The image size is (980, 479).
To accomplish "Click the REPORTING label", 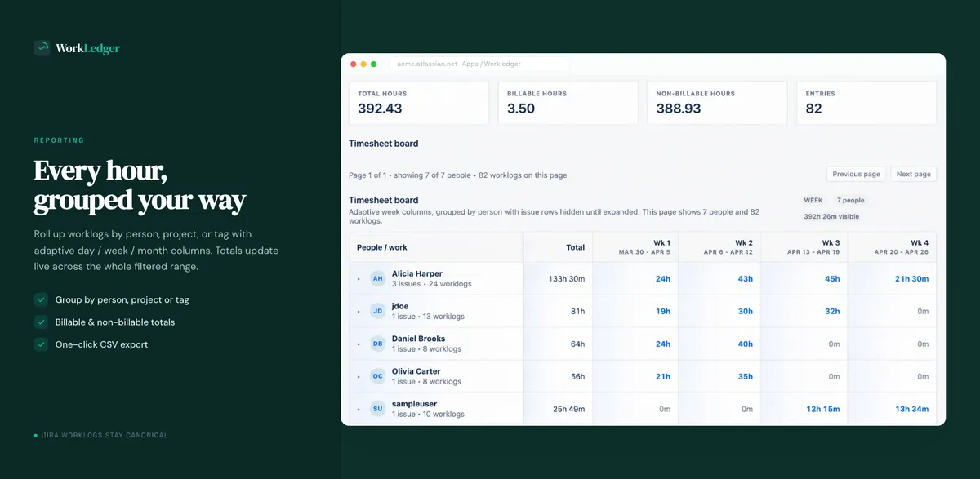I will [59, 140].
